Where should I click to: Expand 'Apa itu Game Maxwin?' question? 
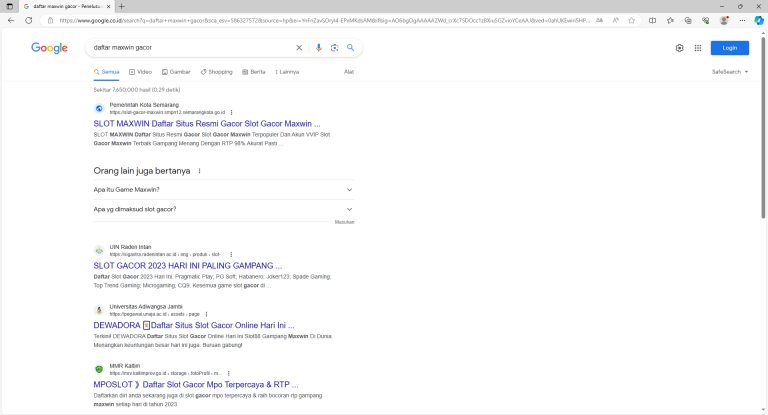[x=223, y=190]
